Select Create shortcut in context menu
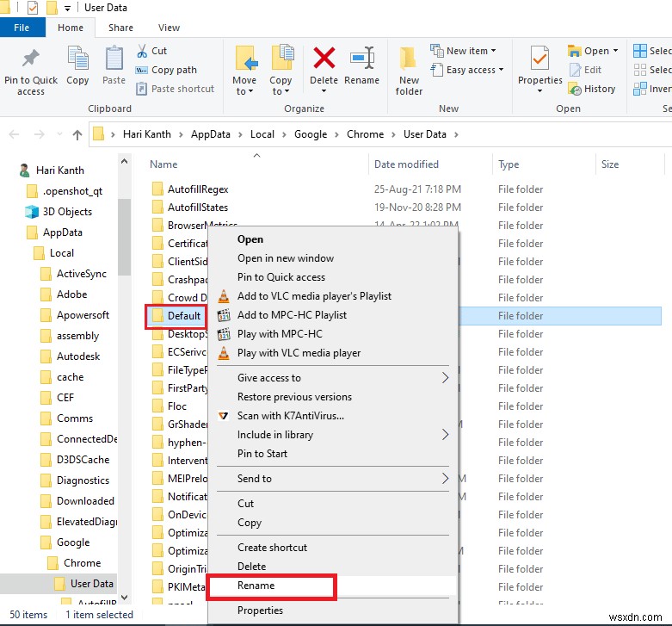 [272, 548]
